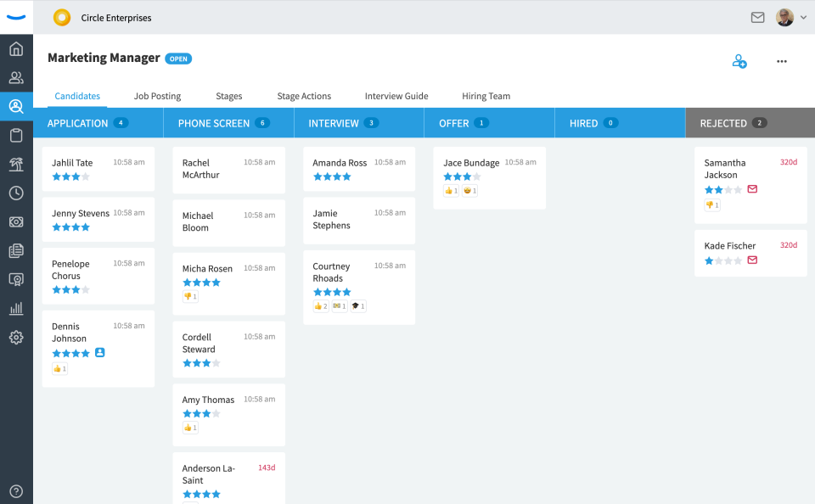
Task: Open the clipboard icon in the sidebar
Action: coord(16,135)
